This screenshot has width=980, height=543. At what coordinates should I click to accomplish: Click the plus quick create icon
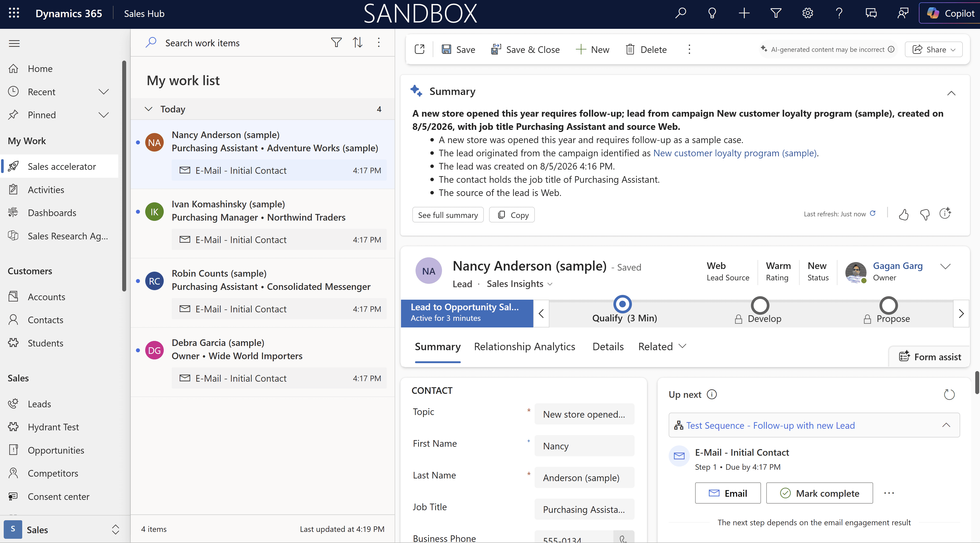click(x=744, y=13)
